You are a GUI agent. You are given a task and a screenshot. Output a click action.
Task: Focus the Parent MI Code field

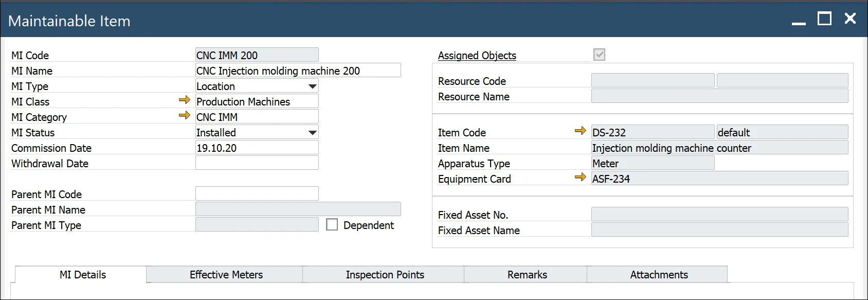257,194
